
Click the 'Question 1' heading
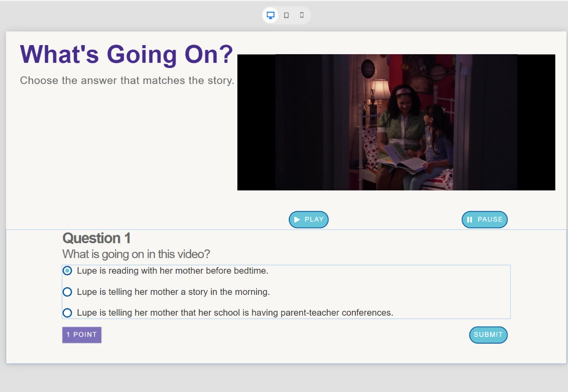96,238
